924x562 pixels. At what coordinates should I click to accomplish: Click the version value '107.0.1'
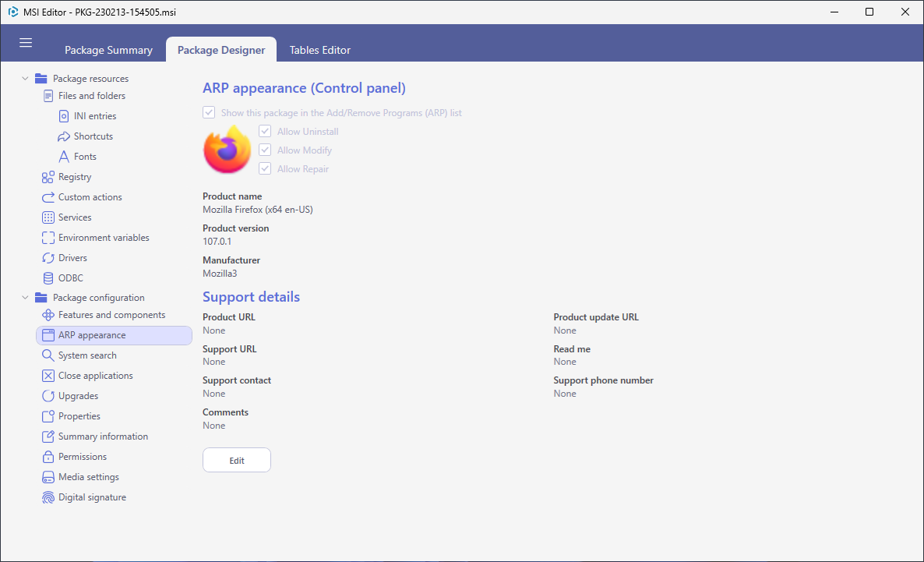click(217, 241)
